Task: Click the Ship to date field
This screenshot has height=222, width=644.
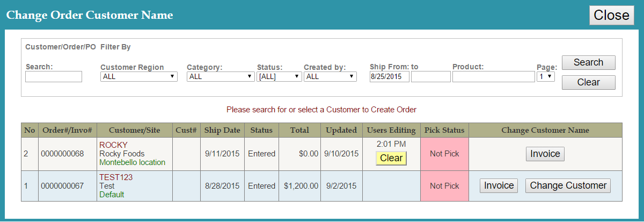Action: click(x=430, y=77)
